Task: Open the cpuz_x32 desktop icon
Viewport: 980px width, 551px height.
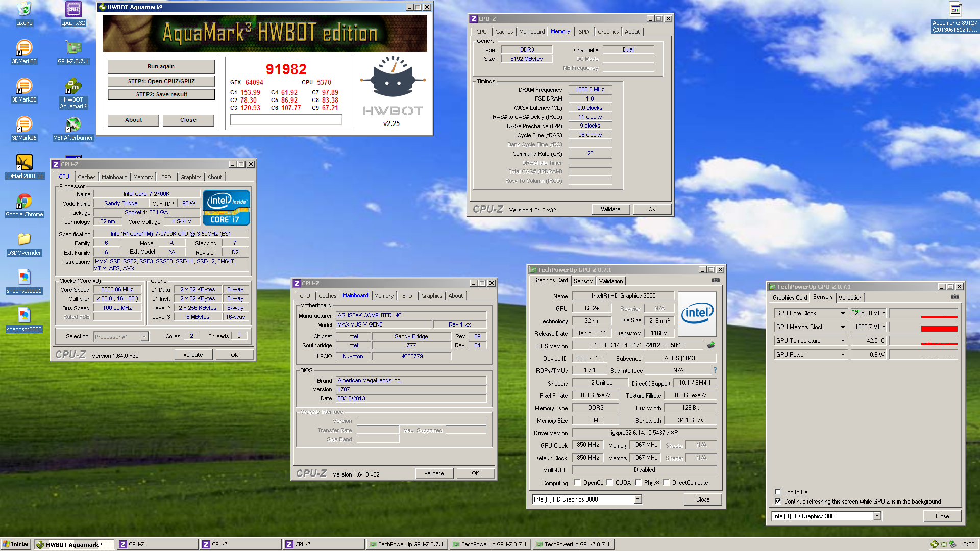Action: click(73, 13)
